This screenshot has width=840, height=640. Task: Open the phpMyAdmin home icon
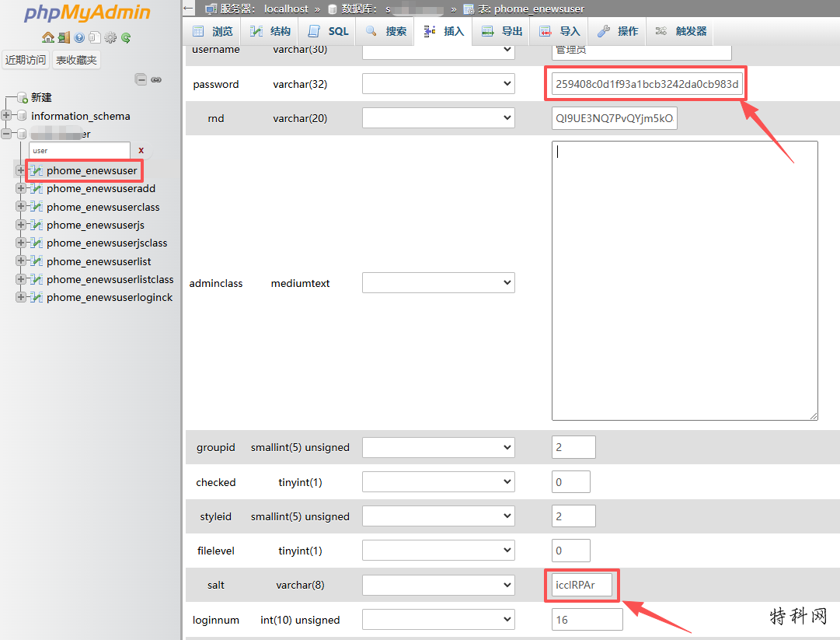point(48,37)
